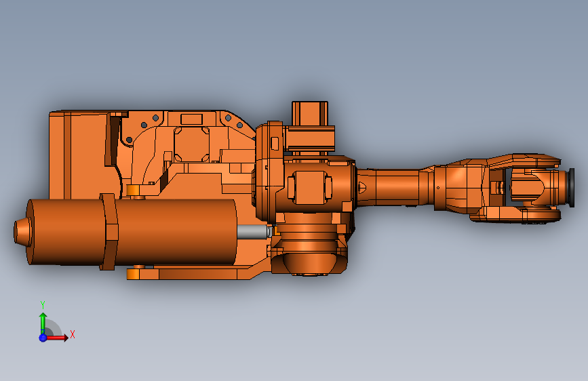Click the green Y axis arrow of the triad

43,323
